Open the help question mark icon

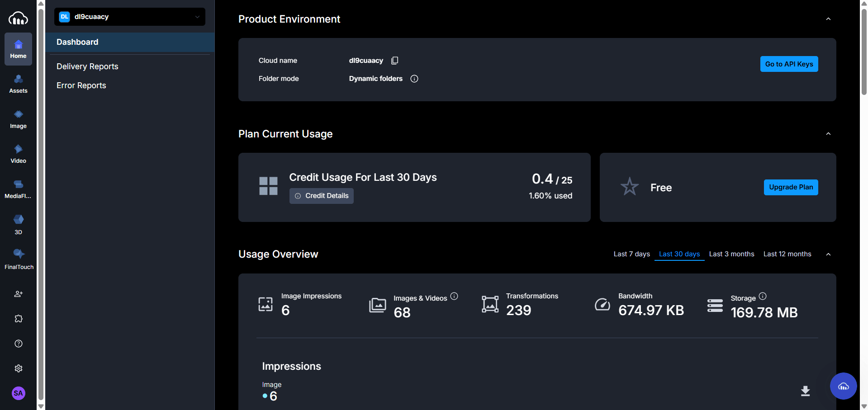tap(19, 344)
